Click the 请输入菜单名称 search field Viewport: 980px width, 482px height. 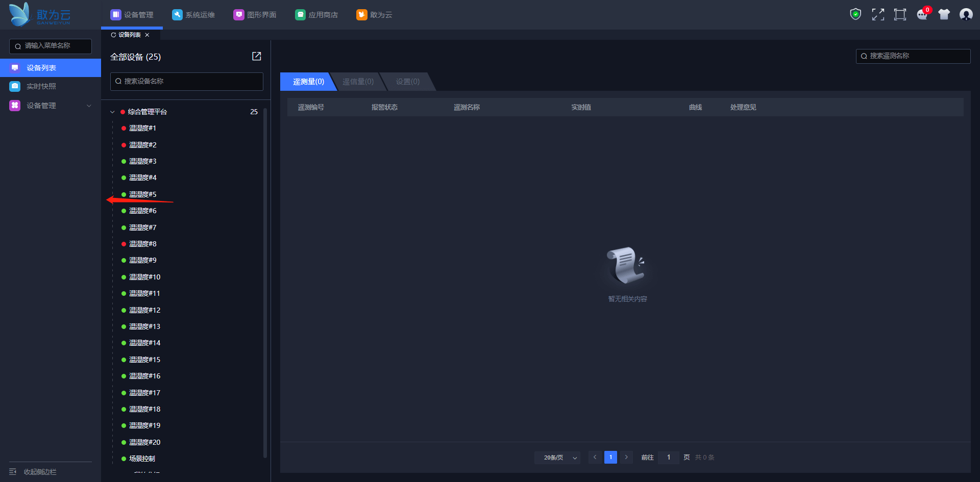[x=51, y=46]
